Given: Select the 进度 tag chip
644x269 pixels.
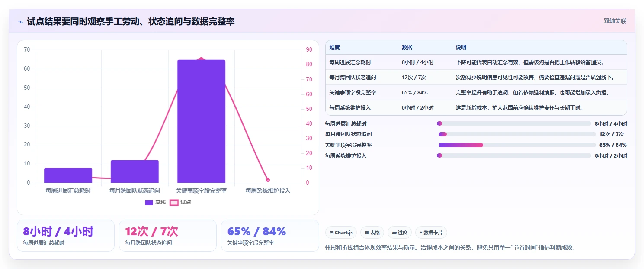Looking at the screenshot, I should (400, 233).
